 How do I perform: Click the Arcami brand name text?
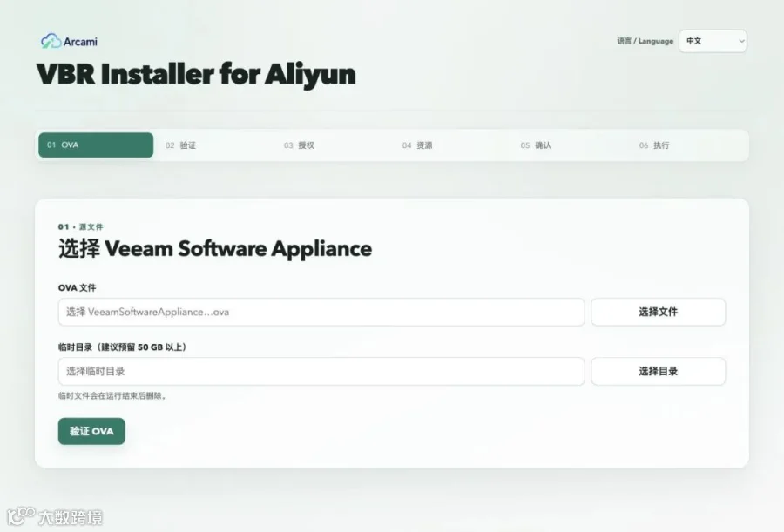click(x=80, y=42)
